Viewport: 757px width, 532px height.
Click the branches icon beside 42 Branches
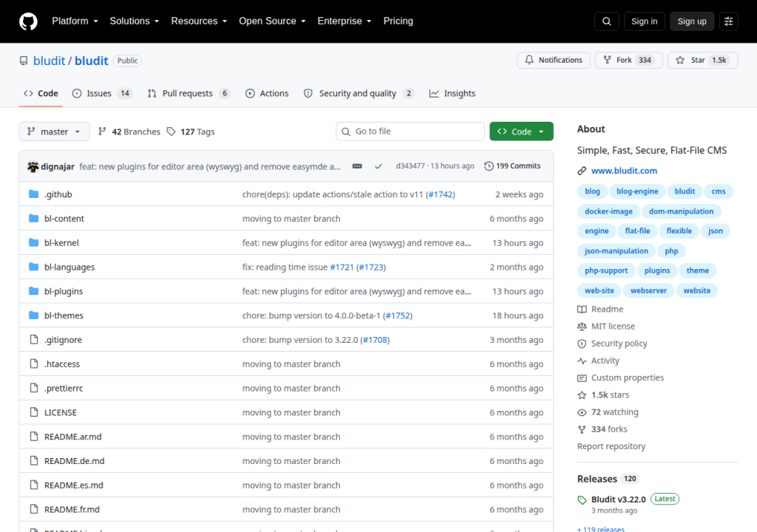102,132
